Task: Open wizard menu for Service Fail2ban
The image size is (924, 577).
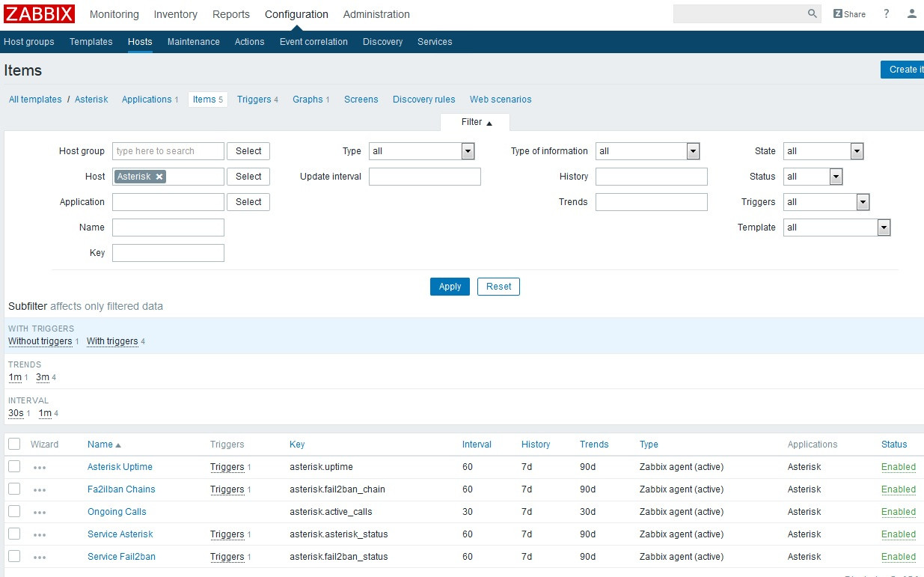Action: (x=40, y=558)
